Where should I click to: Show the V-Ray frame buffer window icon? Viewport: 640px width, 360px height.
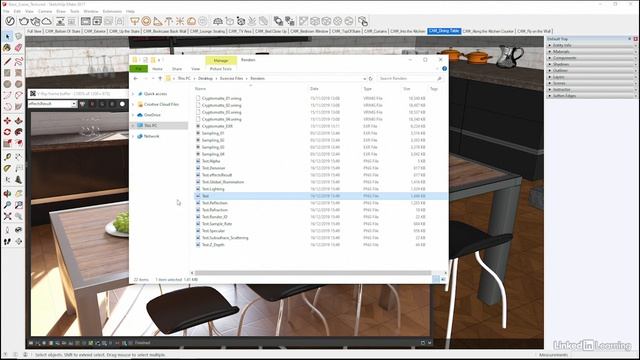coord(86,21)
